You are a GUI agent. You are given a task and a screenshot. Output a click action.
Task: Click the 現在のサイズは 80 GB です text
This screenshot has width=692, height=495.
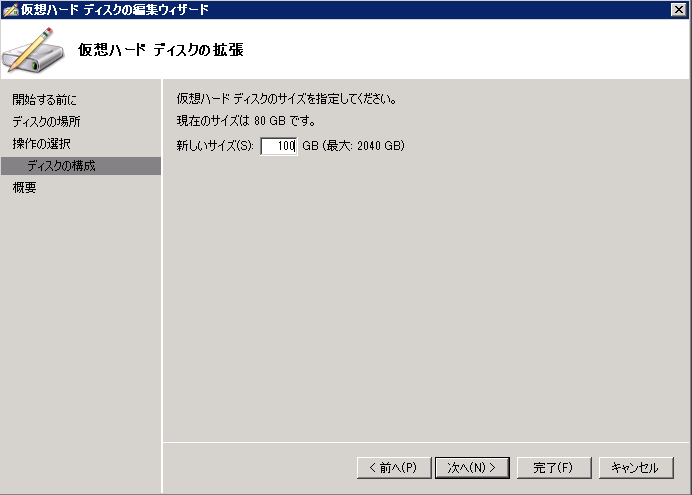(246, 121)
